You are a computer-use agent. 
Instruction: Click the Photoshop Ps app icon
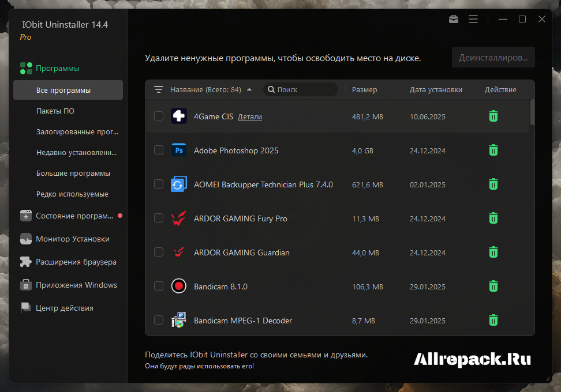[x=178, y=150]
